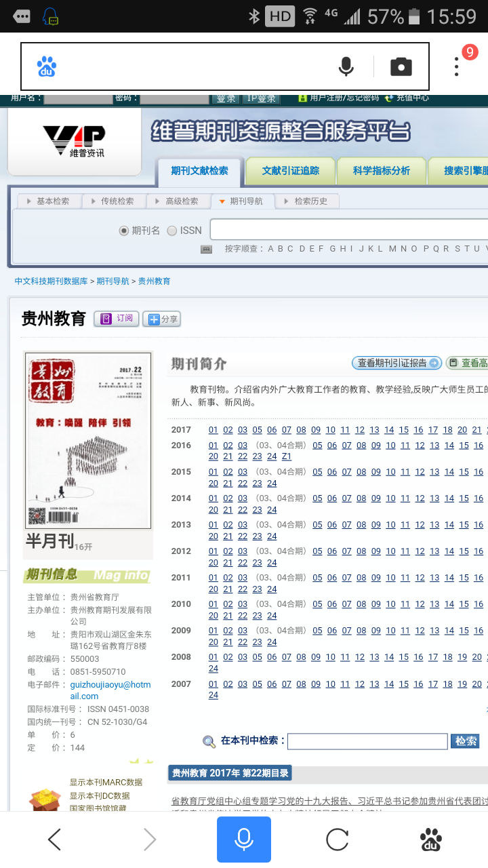Screen dimensions: 488x868
Task: Go back using the bottom left arrow
Action: [54, 840]
